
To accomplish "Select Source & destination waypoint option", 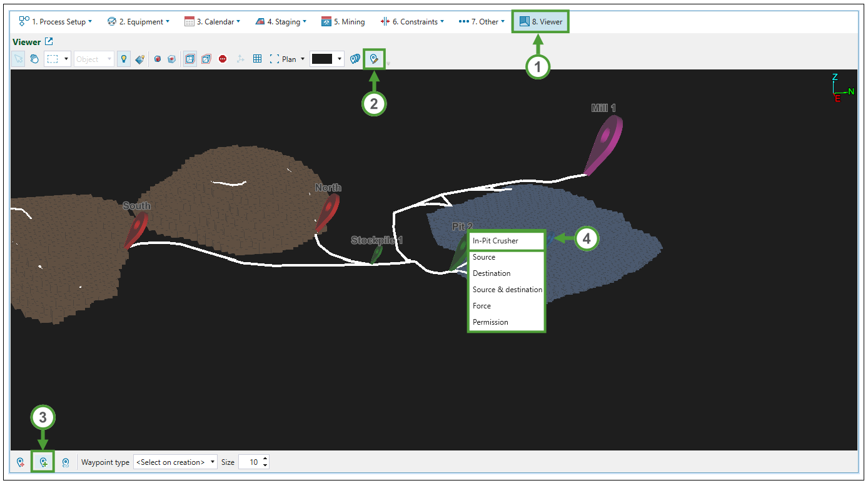I will pyautogui.click(x=507, y=290).
